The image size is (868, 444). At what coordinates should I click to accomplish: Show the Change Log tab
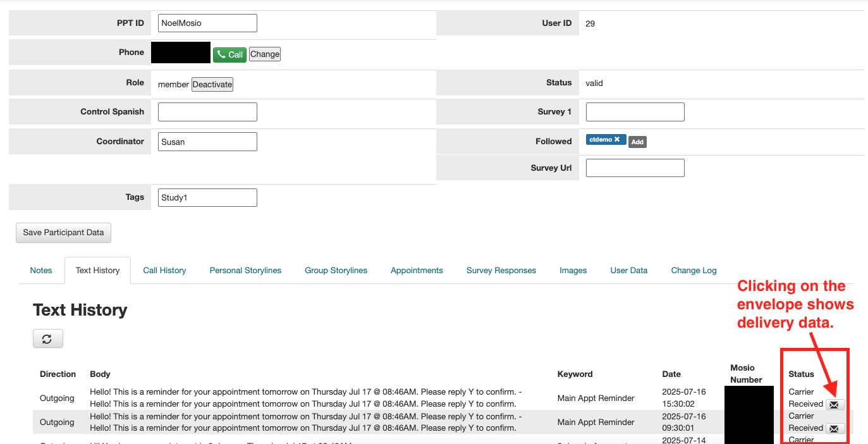(694, 270)
